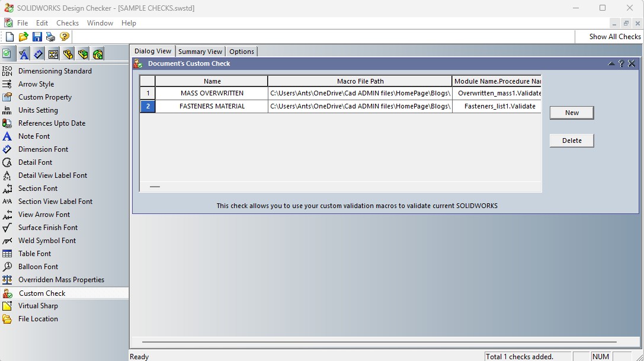Open the Options tab
This screenshot has width=644, height=361.
click(242, 52)
